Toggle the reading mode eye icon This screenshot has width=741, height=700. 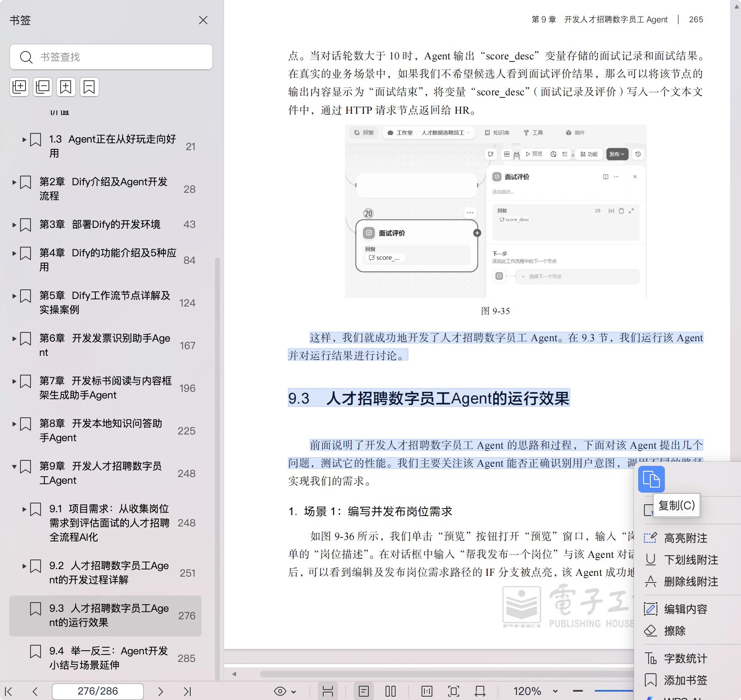click(x=280, y=691)
